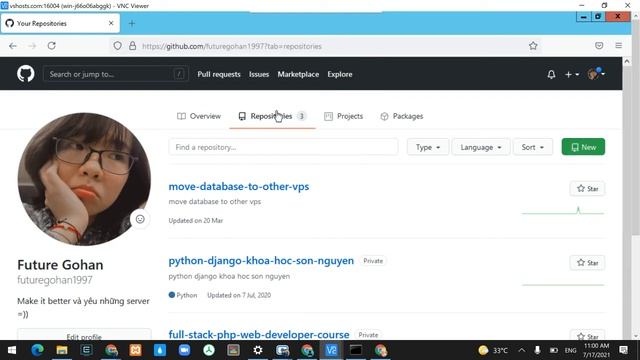This screenshot has width=640, height=360.
Task: Open Zoom from the taskbar
Action: (x=184, y=350)
